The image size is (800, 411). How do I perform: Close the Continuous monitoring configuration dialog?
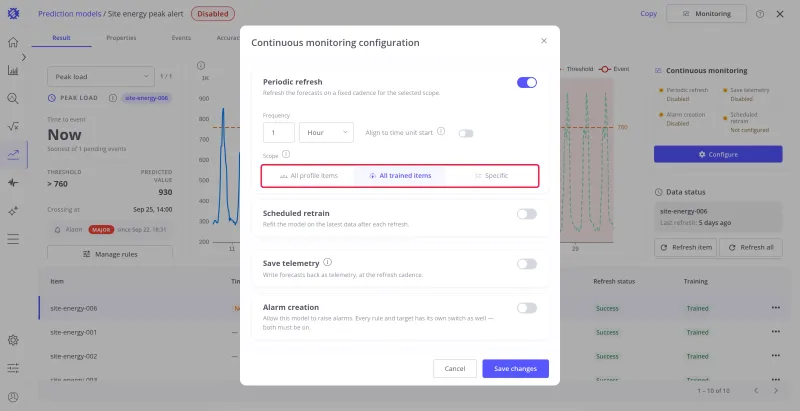pyautogui.click(x=544, y=41)
